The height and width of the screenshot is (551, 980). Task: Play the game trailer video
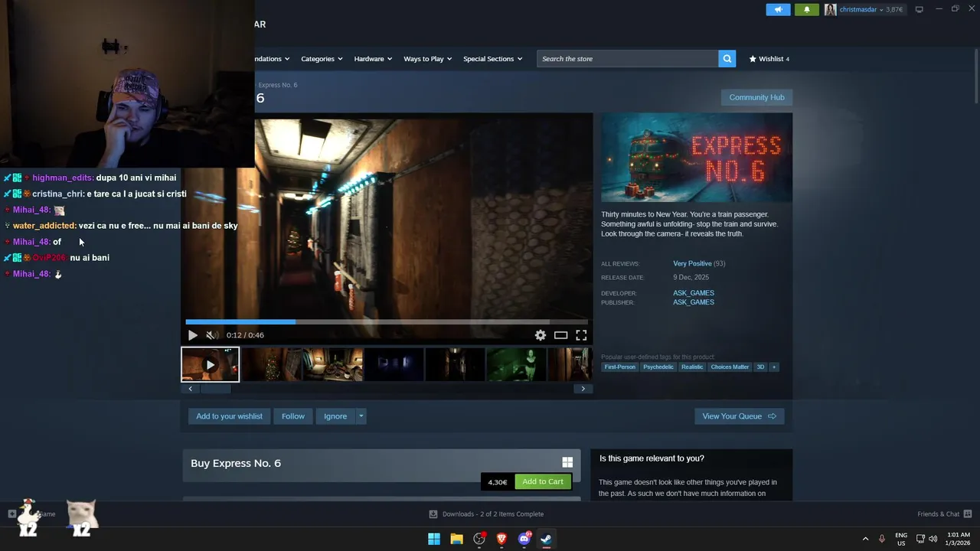[192, 335]
